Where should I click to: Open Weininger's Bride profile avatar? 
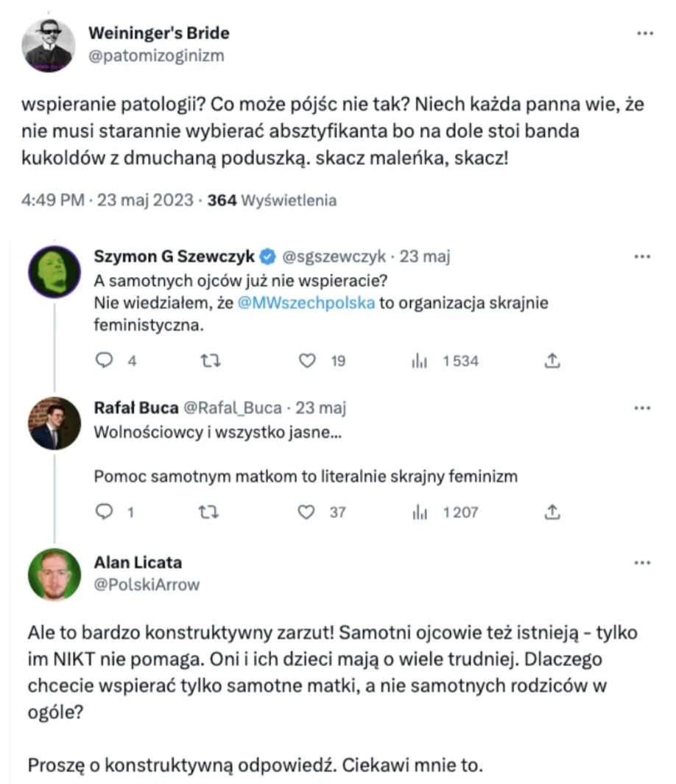[49, 46]
